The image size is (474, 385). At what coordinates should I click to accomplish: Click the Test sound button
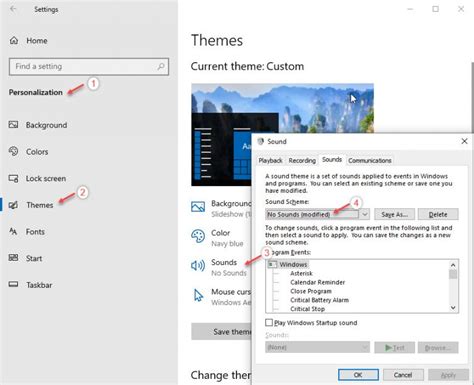coord(394,347)
